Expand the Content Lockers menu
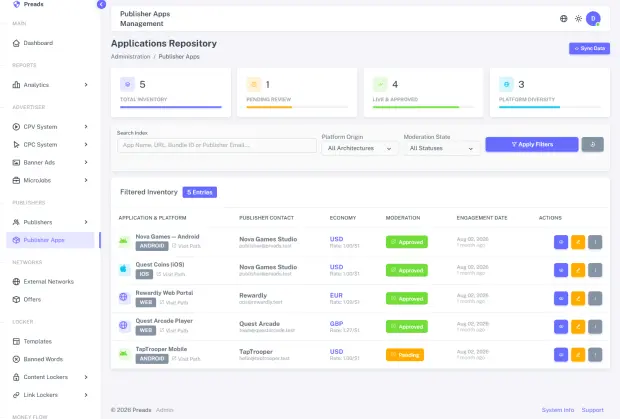Viewport: 620px width, 419px height. pos(50,377)
